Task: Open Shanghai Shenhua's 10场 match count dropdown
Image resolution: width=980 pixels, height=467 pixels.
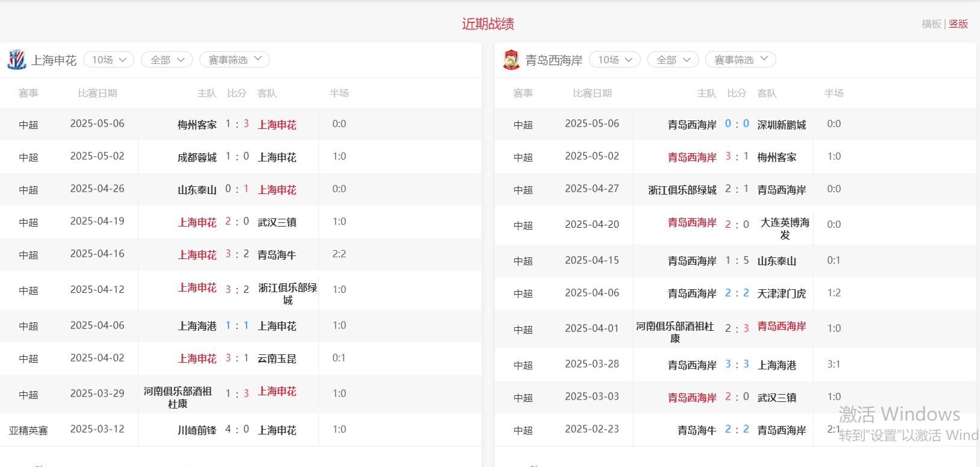Action: coord(109,60)
